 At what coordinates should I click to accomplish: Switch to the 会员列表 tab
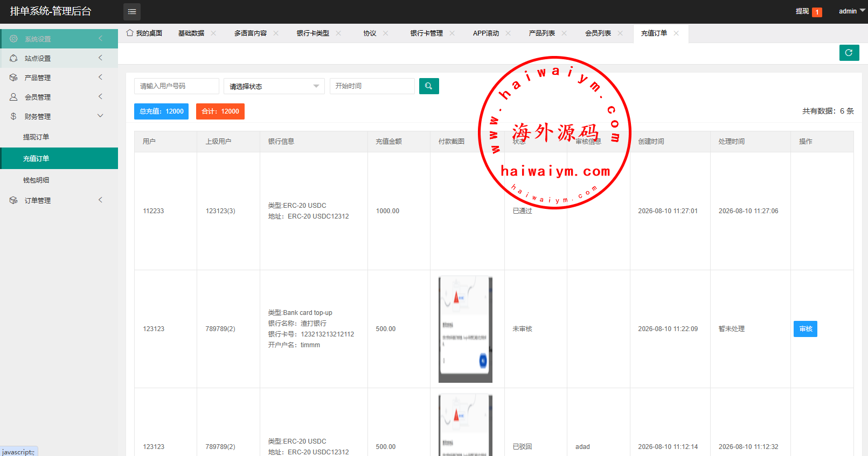tap(598, 33)
